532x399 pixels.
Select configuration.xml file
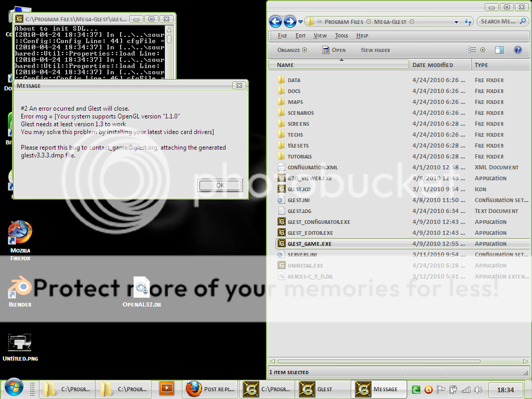403,167
